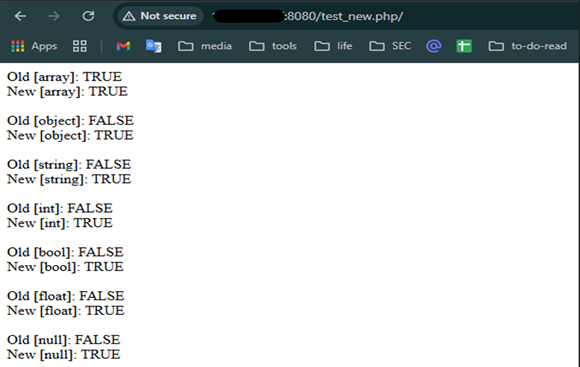Click the 'New [object]: TRUE' line
580x367 pixels.
tap(70, 135)
